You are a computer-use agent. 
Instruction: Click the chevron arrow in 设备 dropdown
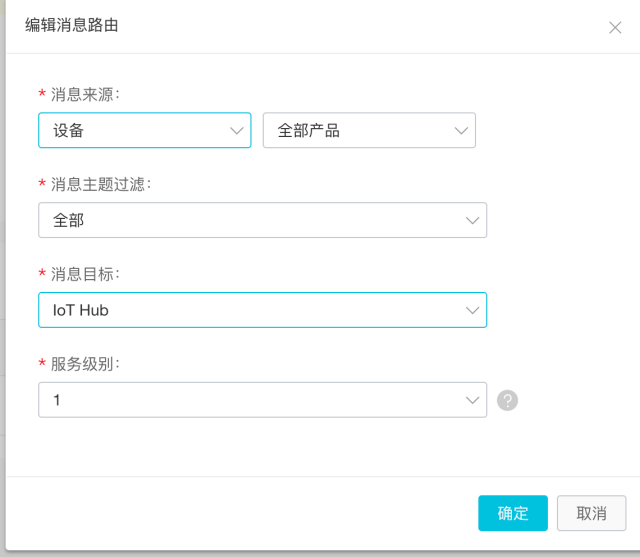(x=237, y=130)
